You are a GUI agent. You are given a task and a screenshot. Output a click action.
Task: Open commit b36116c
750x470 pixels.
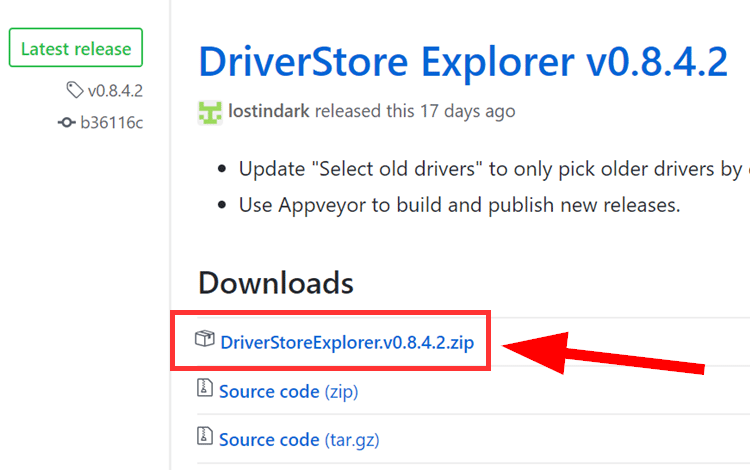click(x=111, y=122)
